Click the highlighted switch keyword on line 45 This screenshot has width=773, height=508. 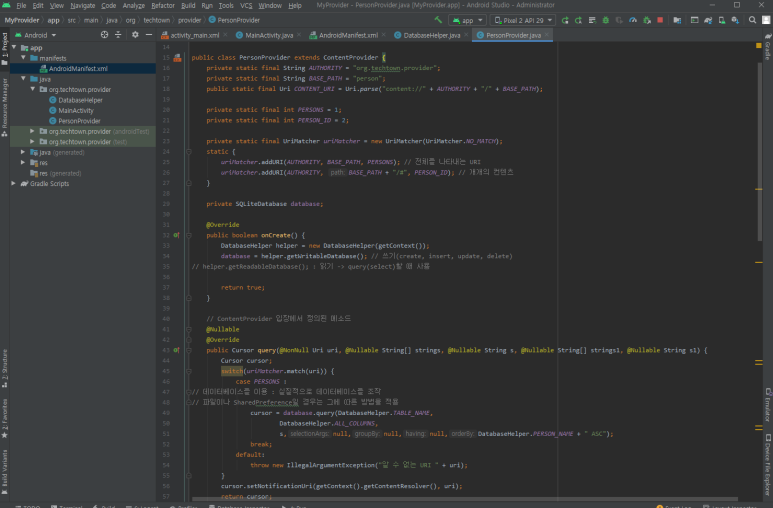point(232,371)
